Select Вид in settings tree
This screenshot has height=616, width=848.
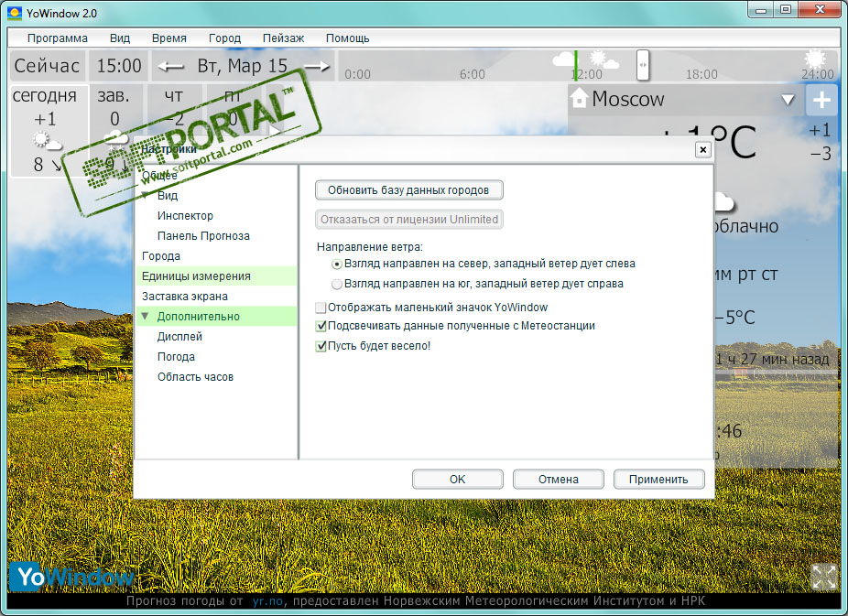pyautogui.click(x=167, y=196)
